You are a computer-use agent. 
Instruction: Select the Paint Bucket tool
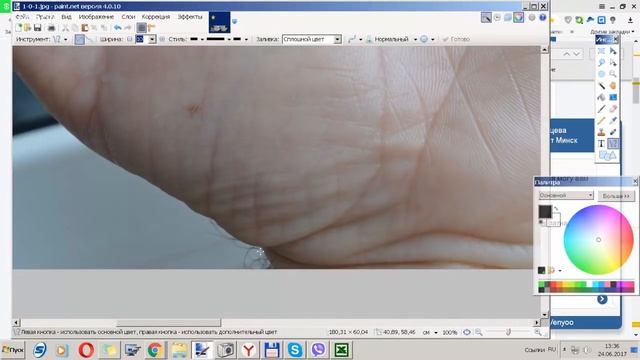pyautogui.click(x=601, y=97)
